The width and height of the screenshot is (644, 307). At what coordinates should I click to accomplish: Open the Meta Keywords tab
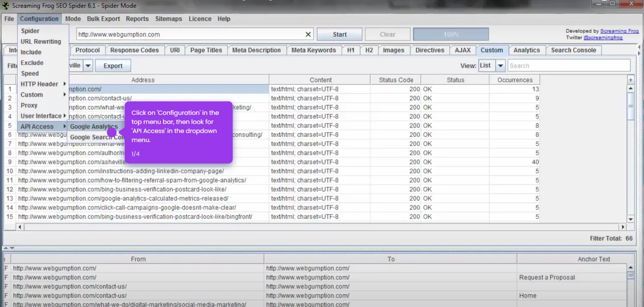click(313, 50)
